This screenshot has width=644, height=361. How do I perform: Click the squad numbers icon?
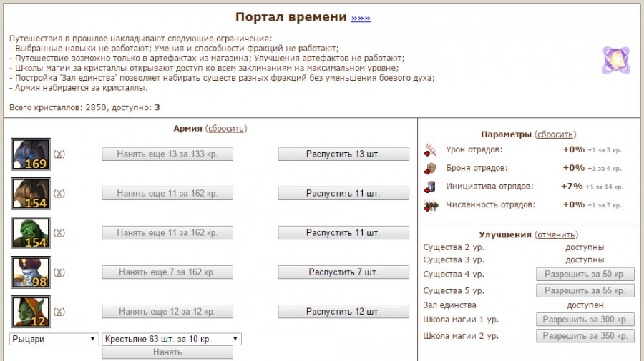pyautogui.click(x=431, y=205)
